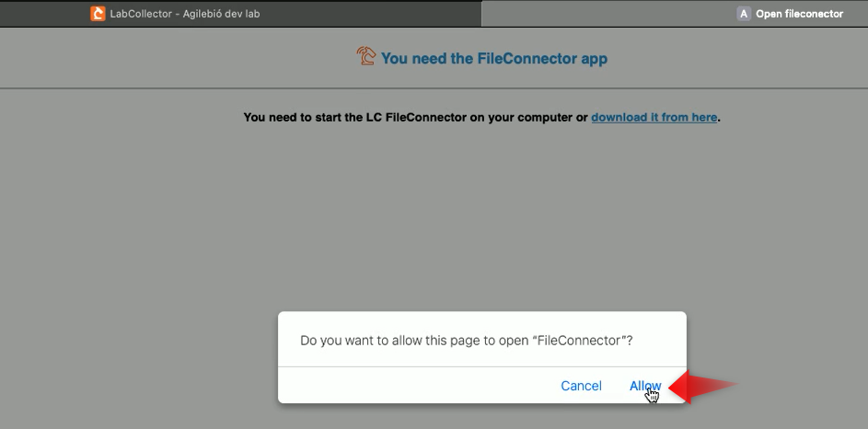Click the word "here" in the download link

pos(703,117)
